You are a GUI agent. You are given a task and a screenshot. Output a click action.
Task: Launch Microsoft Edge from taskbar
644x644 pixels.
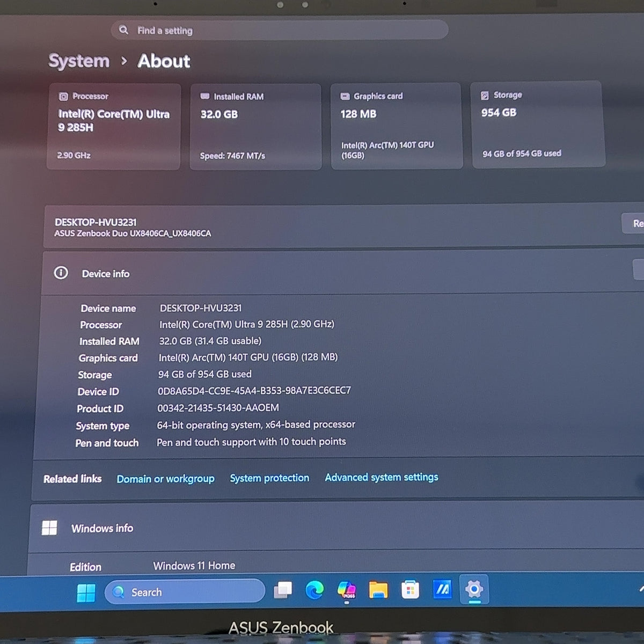pos(314,590)
